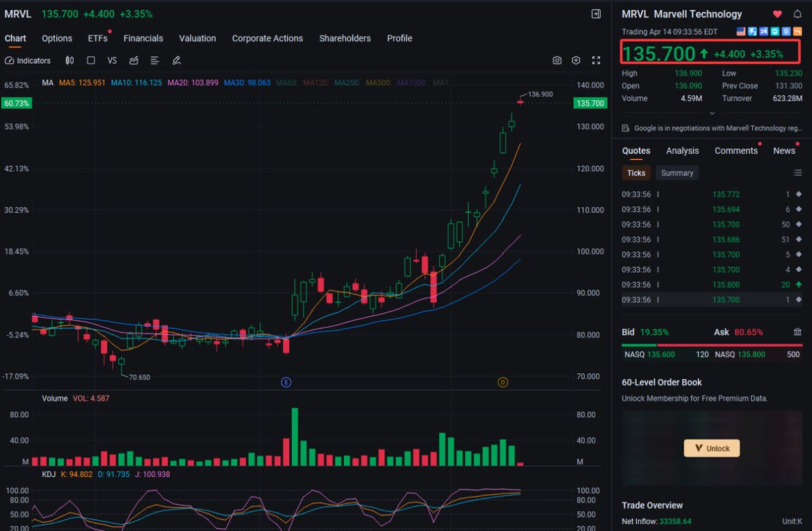Screen dimensions: 812x531
Task: Click the MRVL ticker in chart header
Action: [x=19, y=14]
